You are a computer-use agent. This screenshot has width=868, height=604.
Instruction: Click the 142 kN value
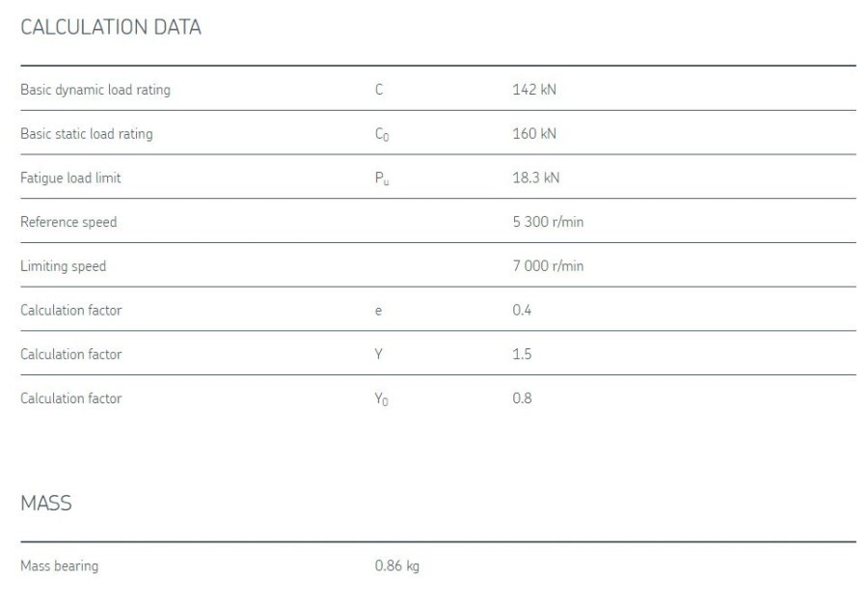534,90
